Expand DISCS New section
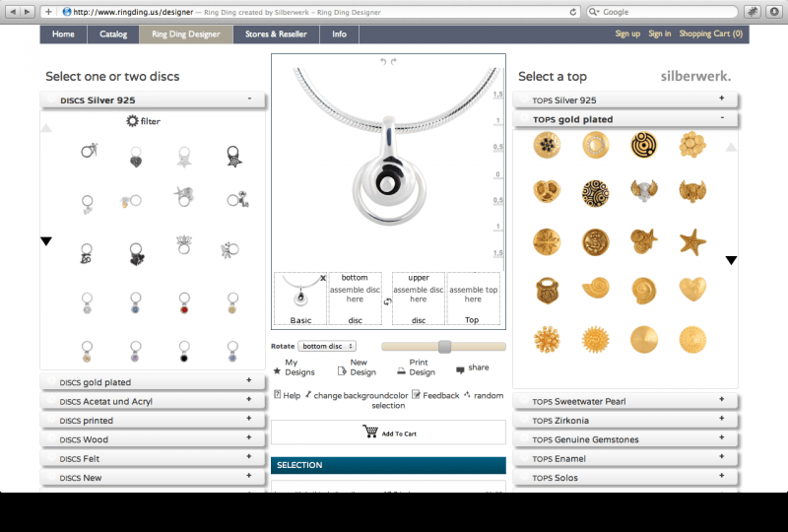 click(153, 478)
